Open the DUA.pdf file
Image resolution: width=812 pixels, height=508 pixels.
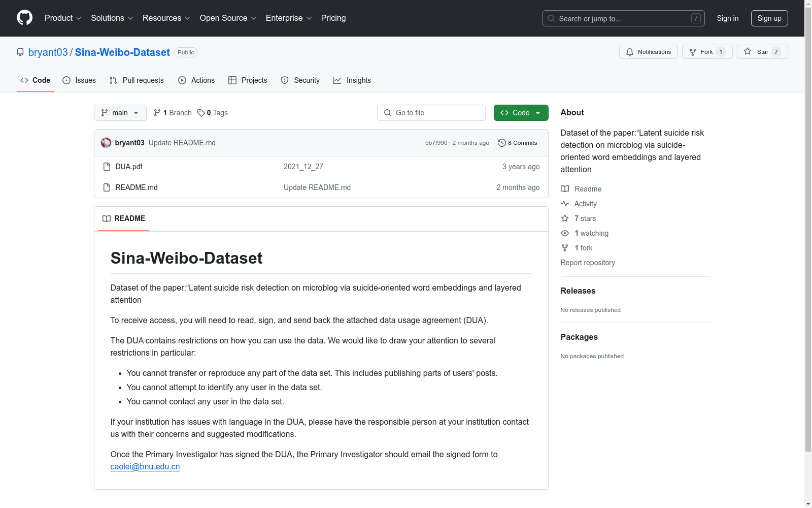129,167
